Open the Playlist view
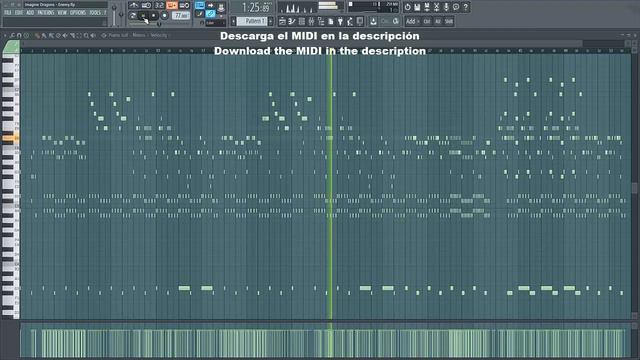 [x=282, y=21]
